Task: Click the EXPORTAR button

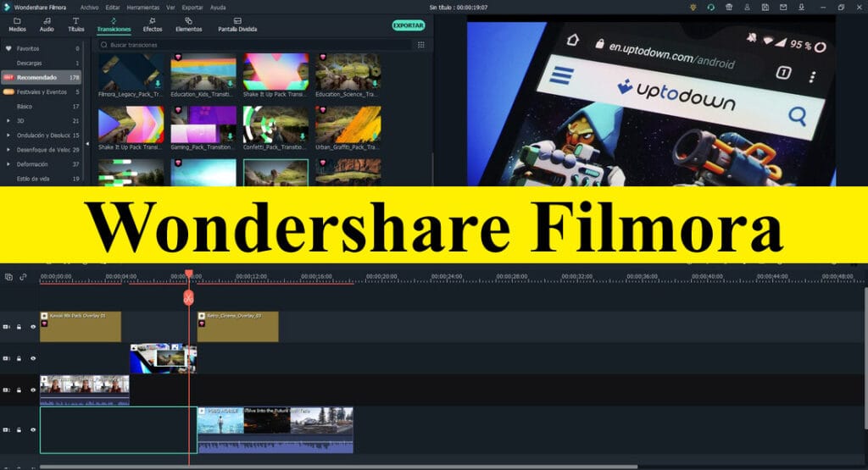Action: [408, 25]
